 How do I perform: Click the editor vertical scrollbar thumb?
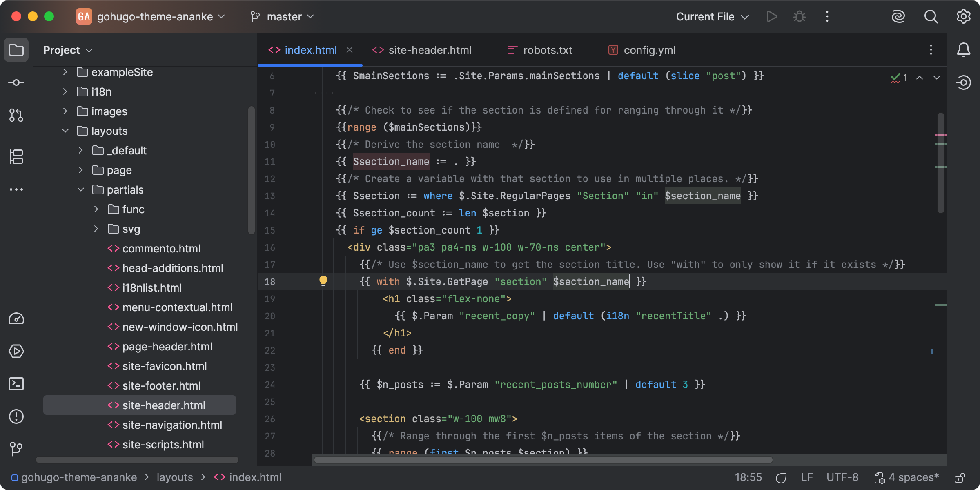941,163
